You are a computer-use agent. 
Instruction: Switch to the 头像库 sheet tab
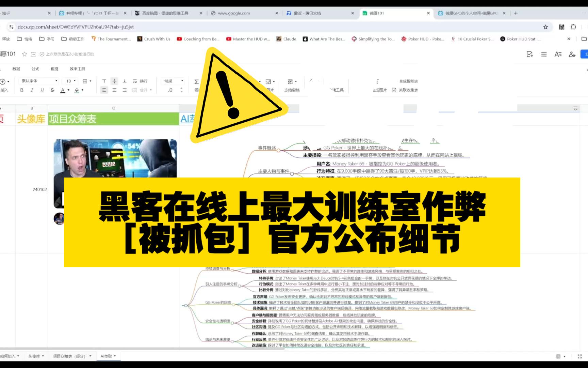click(x=36, y=356)
